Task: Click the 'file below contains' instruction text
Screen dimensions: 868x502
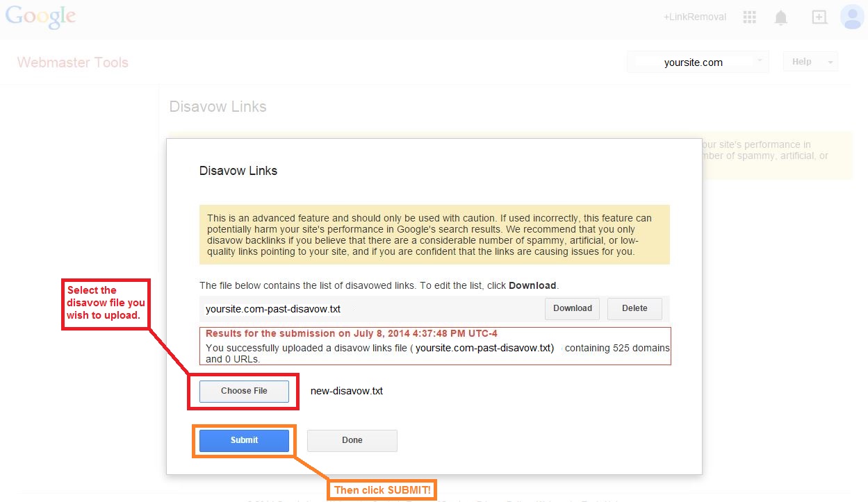Action: [x=379, y=285]
